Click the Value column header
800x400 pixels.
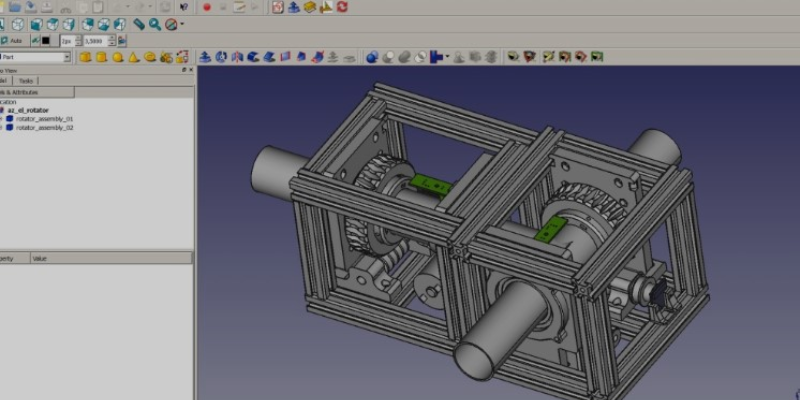pyautogui.click(x=40, y=258)
